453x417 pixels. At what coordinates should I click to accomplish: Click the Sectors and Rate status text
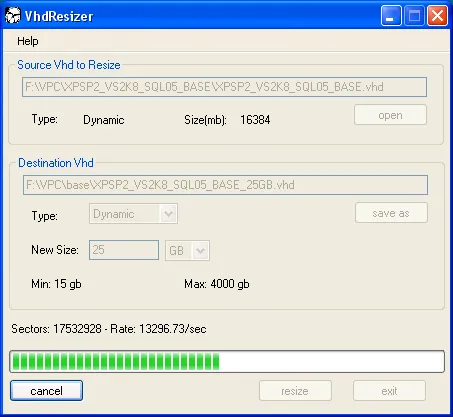tap(109, 329)
